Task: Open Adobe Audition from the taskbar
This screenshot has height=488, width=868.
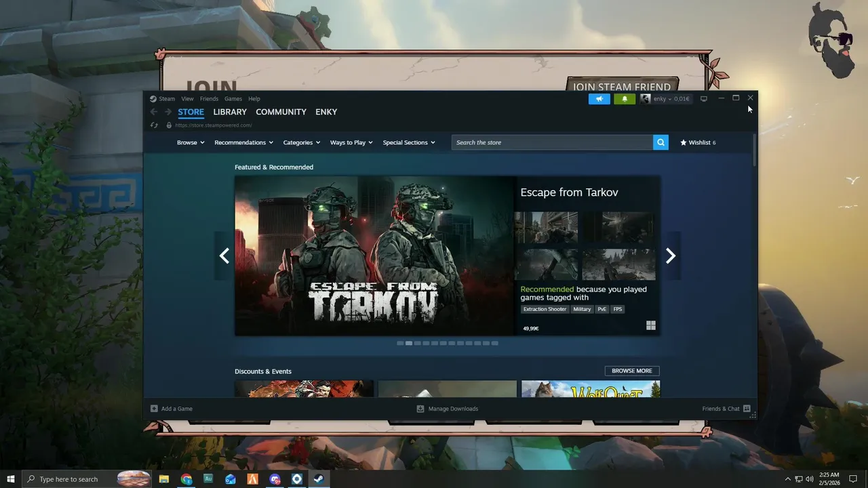Action: tap(208, 479)
